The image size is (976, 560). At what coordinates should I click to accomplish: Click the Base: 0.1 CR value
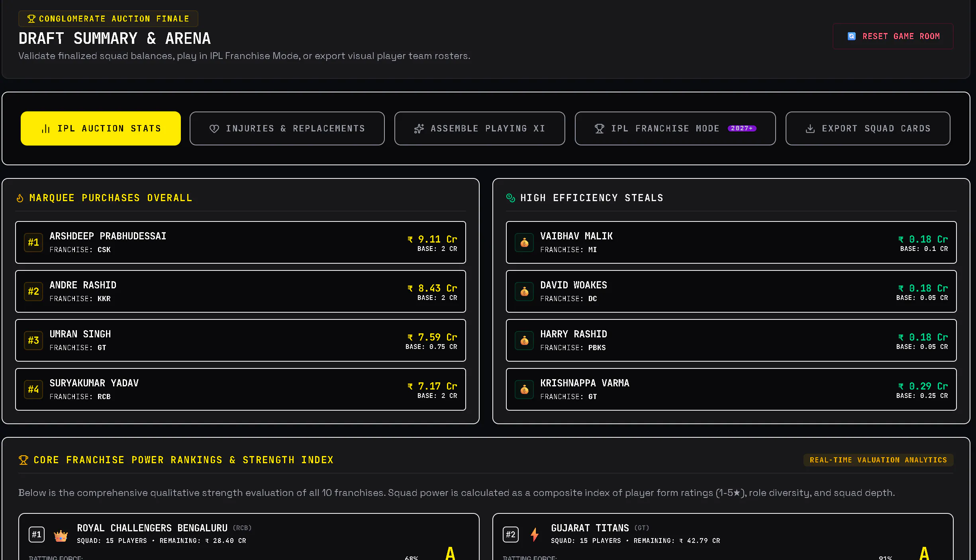(924, 249)
